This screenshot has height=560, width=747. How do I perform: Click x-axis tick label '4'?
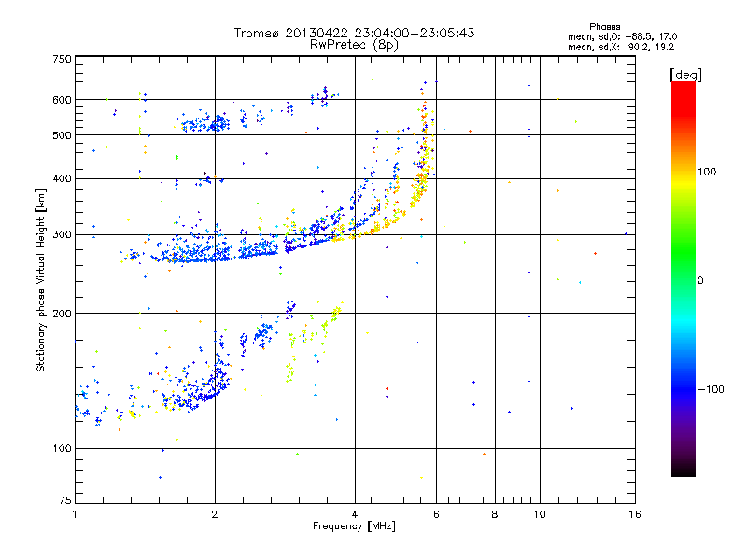355,514
